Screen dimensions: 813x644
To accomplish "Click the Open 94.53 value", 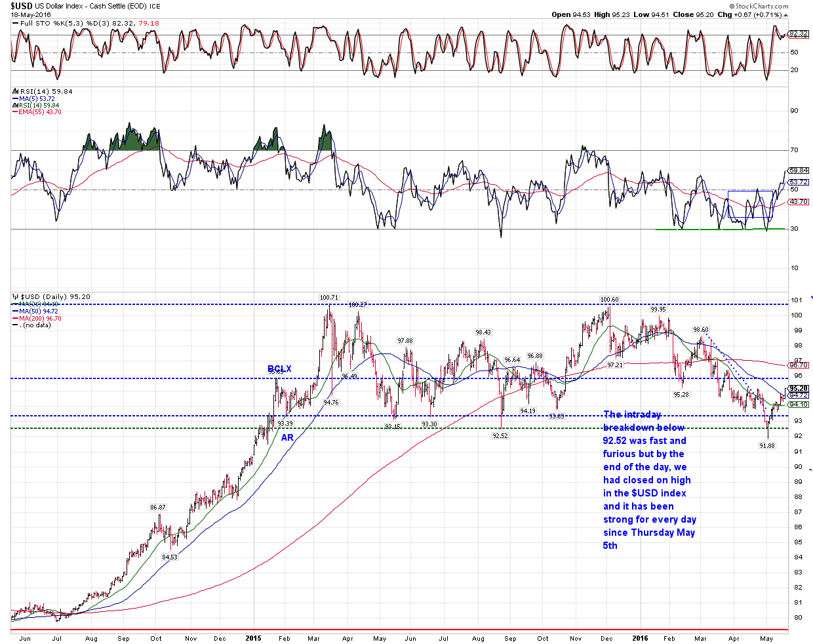I will click(x=570, y=14).
